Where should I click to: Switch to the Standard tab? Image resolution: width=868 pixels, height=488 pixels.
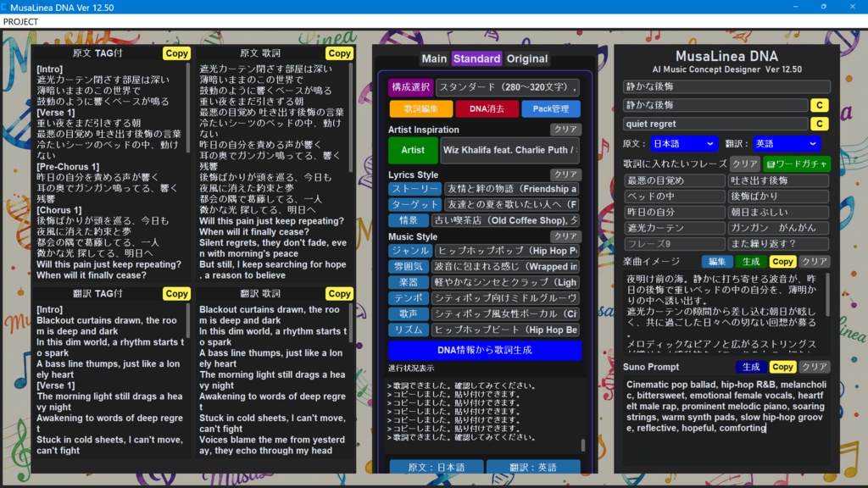(x=476, y=58)
